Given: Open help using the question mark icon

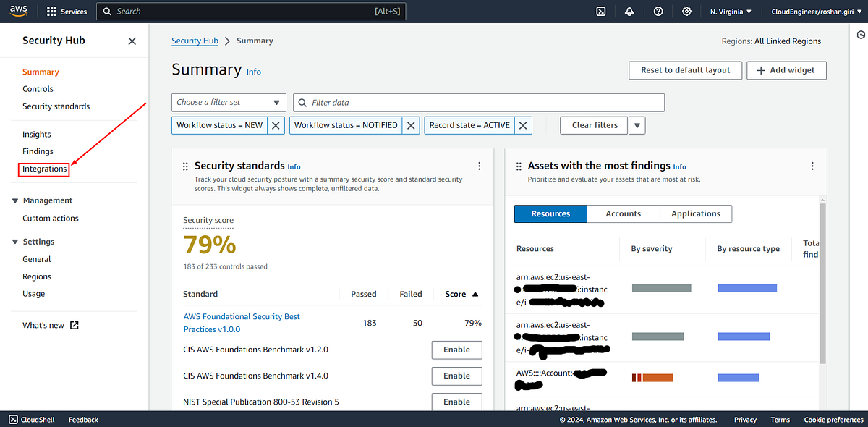Looking at the screenshot, I should click(x=658, y=11).
